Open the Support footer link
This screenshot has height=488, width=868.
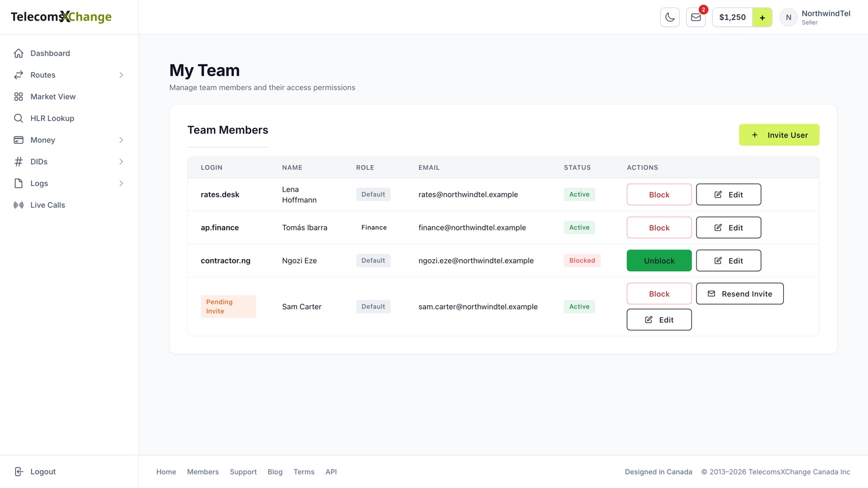[243, 472]
